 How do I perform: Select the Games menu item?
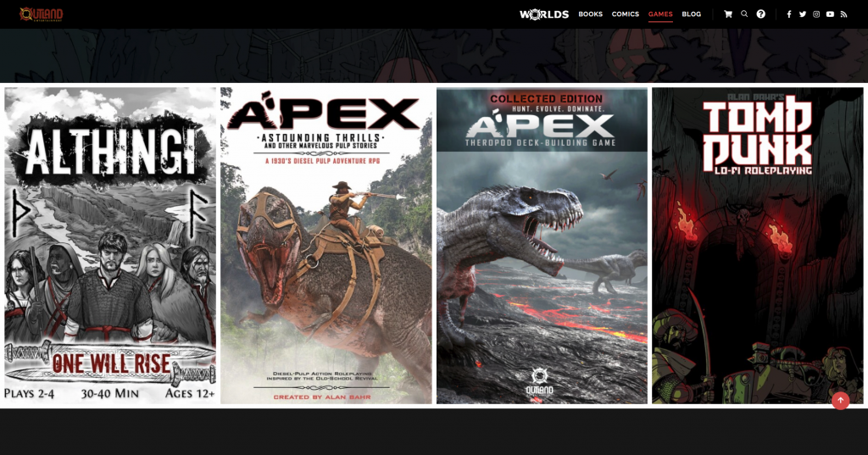[660, 14]
